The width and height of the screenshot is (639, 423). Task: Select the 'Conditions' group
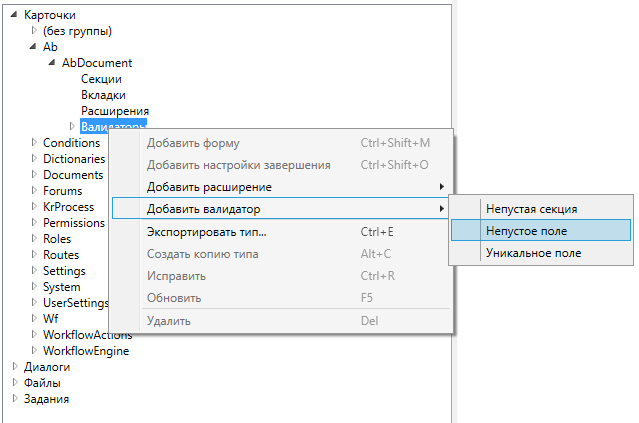click(x=71, y=143)
